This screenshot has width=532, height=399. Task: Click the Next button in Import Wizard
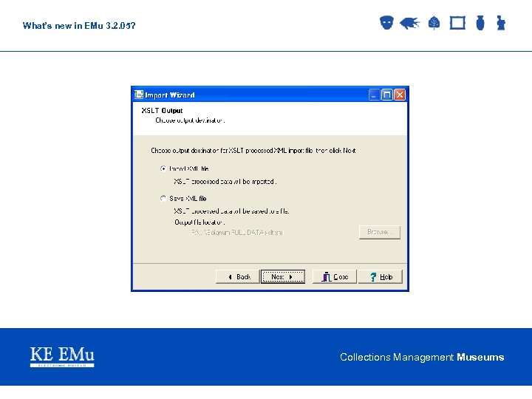pyautogui.click(x=282, y=277)
